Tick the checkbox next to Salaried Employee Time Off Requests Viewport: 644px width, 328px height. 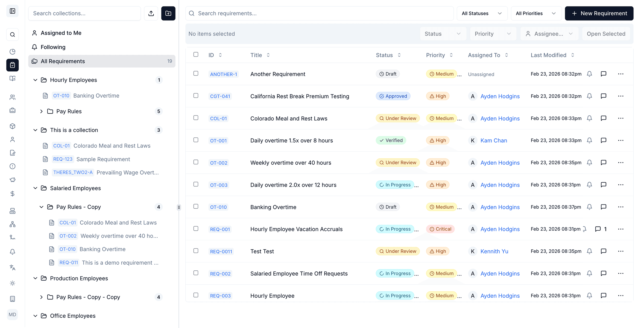pyautogui.click(x=196, y=273)
